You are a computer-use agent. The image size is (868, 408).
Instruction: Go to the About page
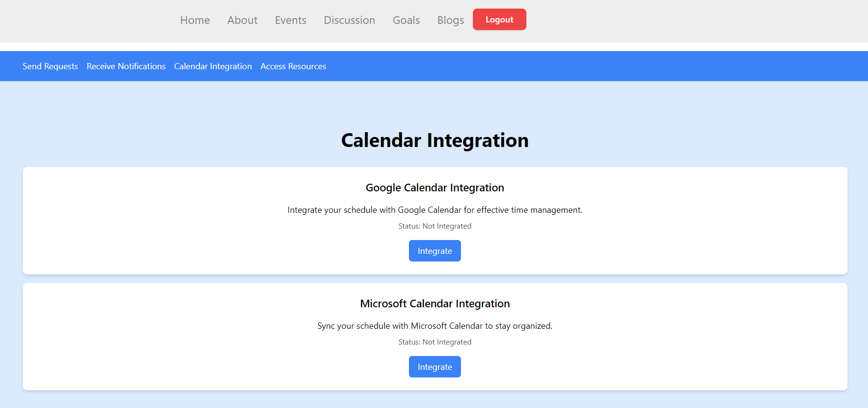point(242,20)
